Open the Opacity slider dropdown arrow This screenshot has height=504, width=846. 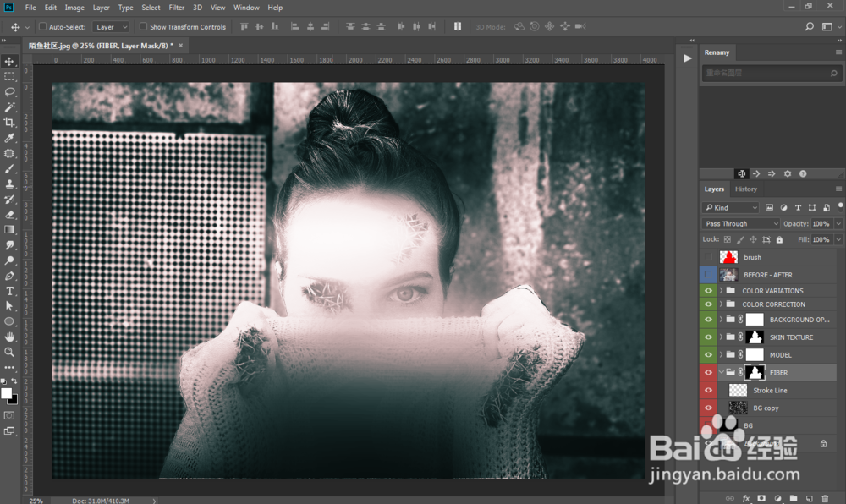tap(838, 224)
